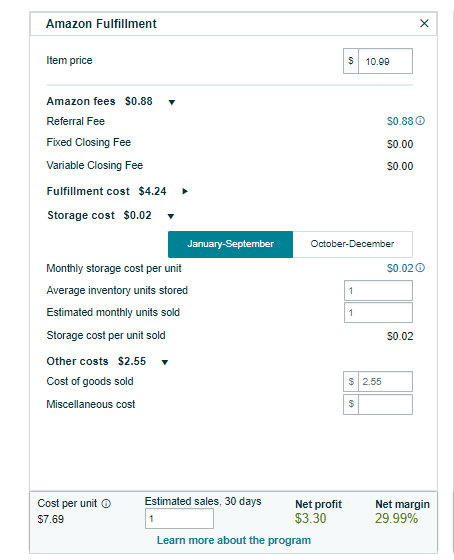Click the monthly storage cost $0.02 value

click(400, 268)
